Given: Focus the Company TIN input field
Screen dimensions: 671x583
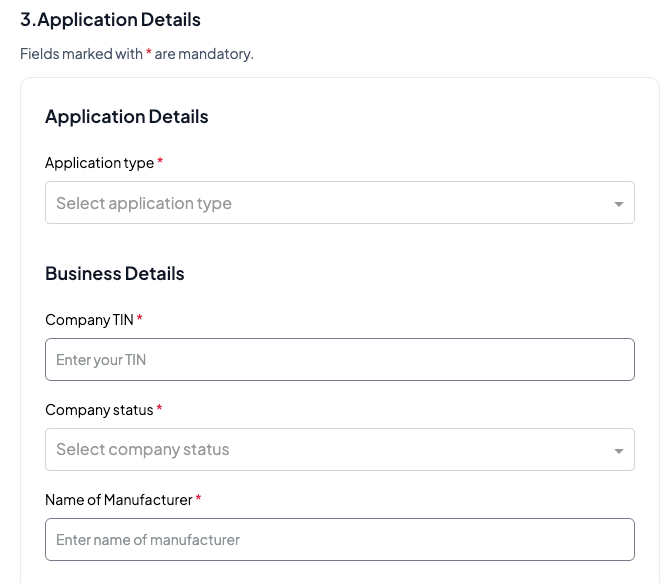Looking at the screenshot, I should click(340, 360).
